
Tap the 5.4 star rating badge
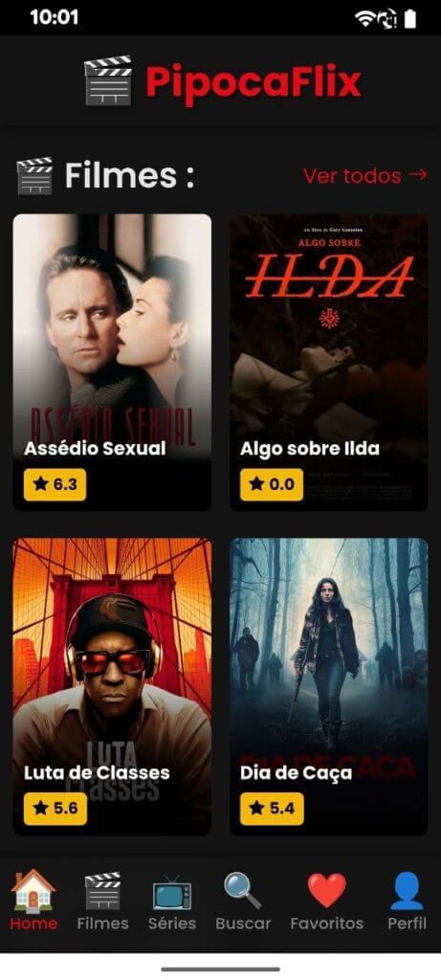[x=272, y=809]
